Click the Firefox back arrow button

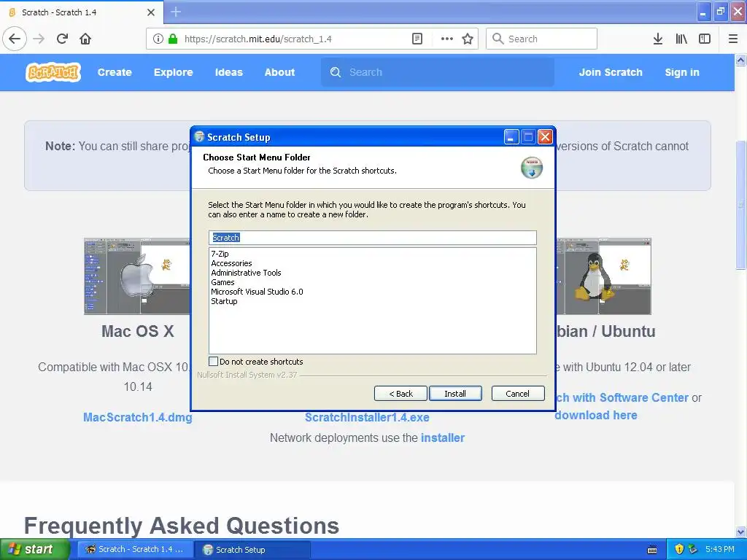pyautogui.click(x=15, y=39)
